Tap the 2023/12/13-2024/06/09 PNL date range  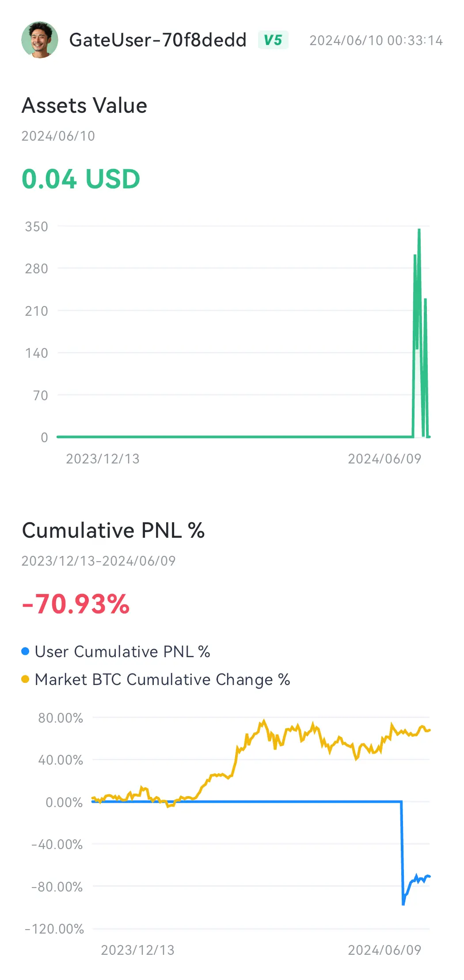[x=99, y=561]
